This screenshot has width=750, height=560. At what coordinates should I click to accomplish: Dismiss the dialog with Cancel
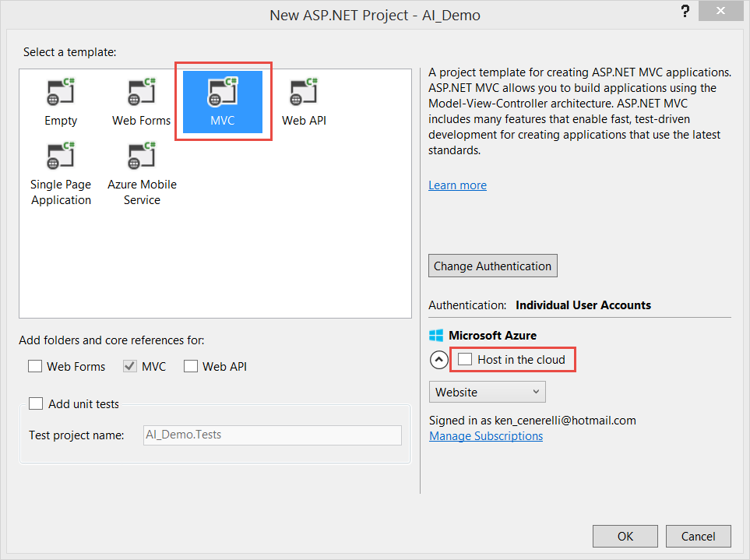(x=699, y=536)
